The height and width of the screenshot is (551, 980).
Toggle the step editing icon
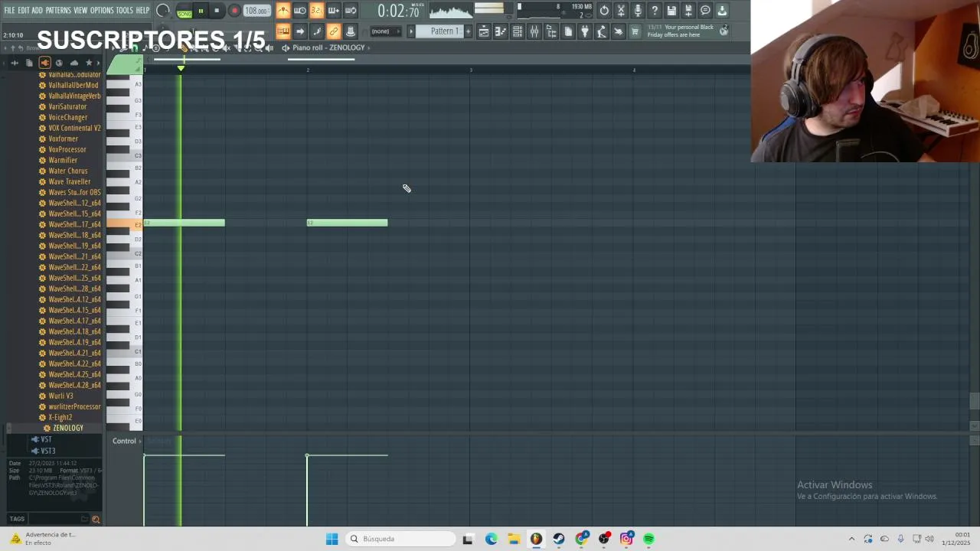pos(317,31)
